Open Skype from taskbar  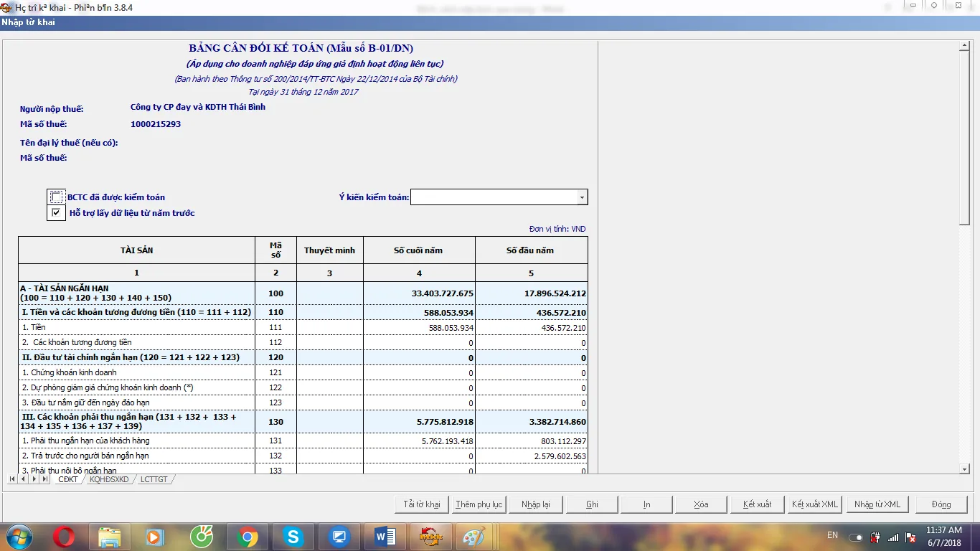[x=293, y=537]
